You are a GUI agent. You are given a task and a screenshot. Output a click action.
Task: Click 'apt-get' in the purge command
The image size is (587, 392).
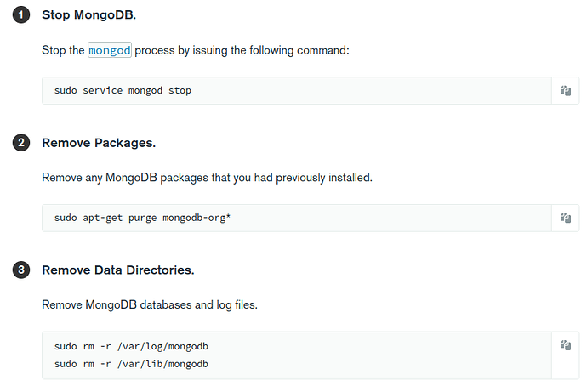pyautogui.click(x=105, y=219)
